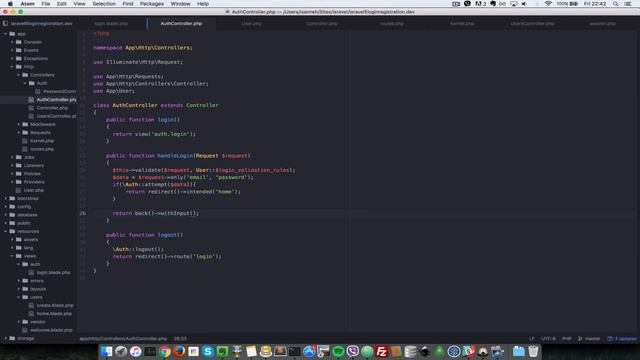
Task: Open Google Chrome in the dock
Action: coord(164,351)
